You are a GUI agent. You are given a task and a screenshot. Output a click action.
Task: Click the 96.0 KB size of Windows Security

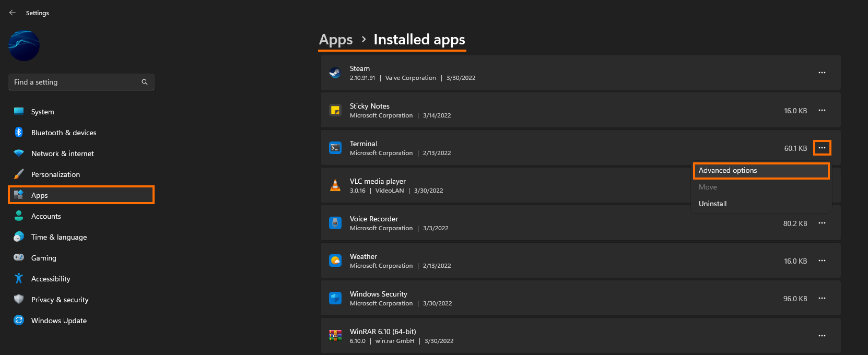[x=795, y=299]
